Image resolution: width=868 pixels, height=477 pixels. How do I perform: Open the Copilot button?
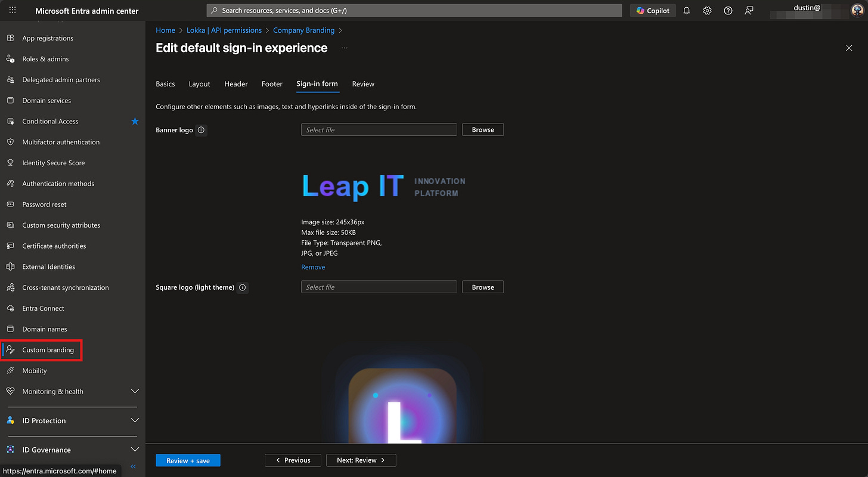[x=653, y=11]
